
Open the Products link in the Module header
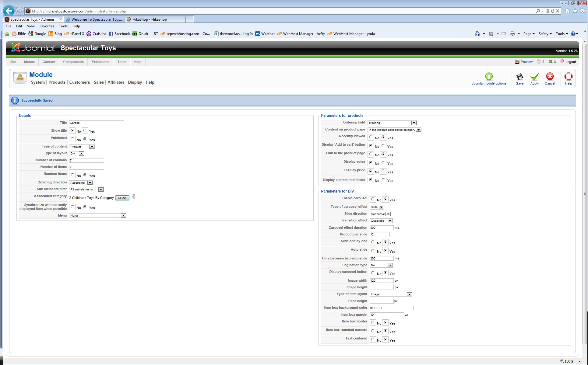click(57, 82)
